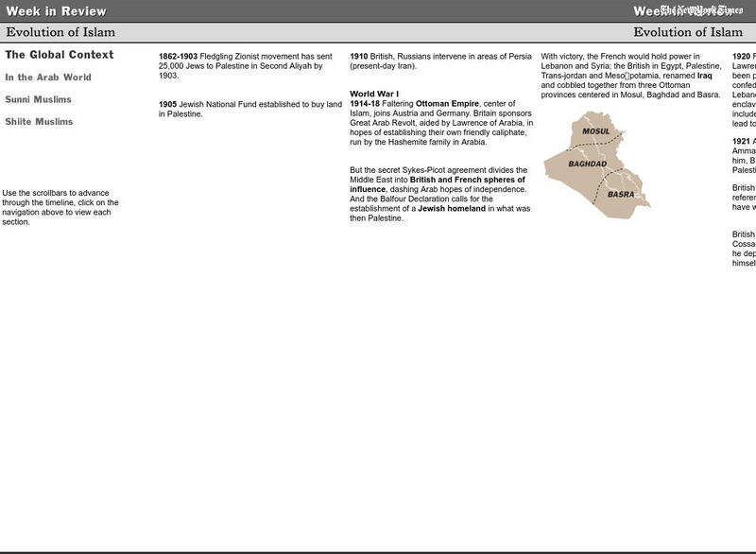This screenshot has width=756, height=554.
Task: Click the Week in Review header title
Action: click(x=56, y=11)
